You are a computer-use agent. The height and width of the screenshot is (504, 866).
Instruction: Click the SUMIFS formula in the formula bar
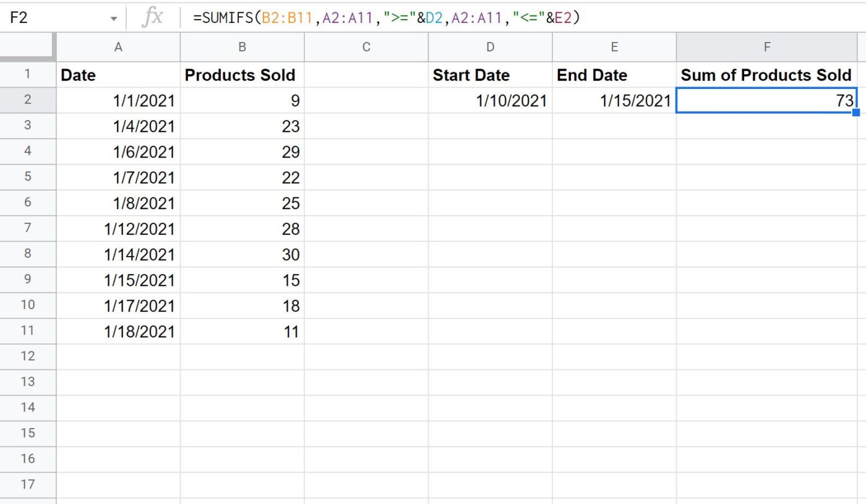[x=387, y=19]
